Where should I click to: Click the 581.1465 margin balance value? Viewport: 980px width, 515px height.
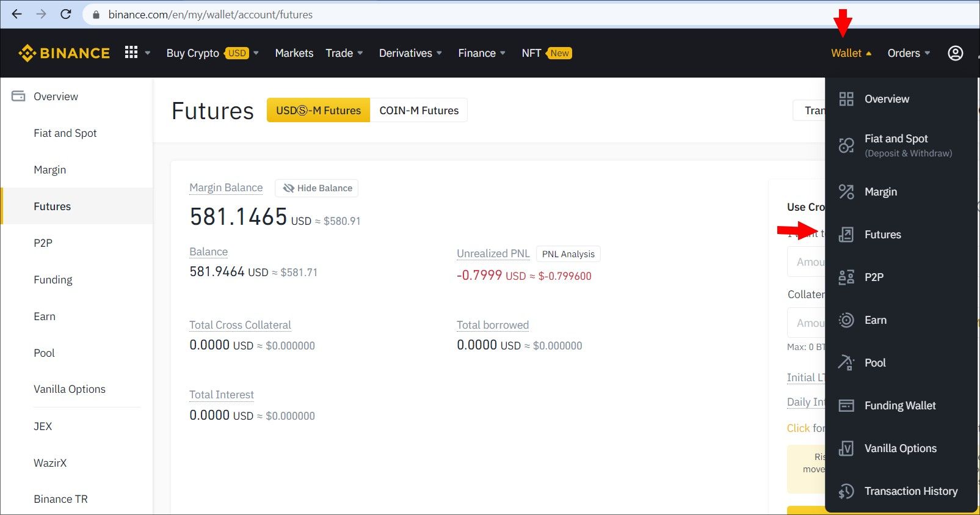pyautogui.click(x=238, y=217)
